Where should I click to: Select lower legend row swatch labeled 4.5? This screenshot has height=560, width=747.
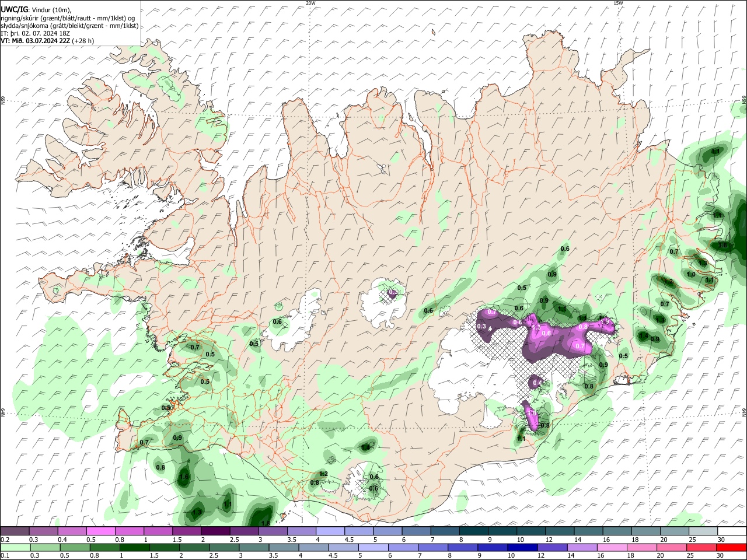344,547
